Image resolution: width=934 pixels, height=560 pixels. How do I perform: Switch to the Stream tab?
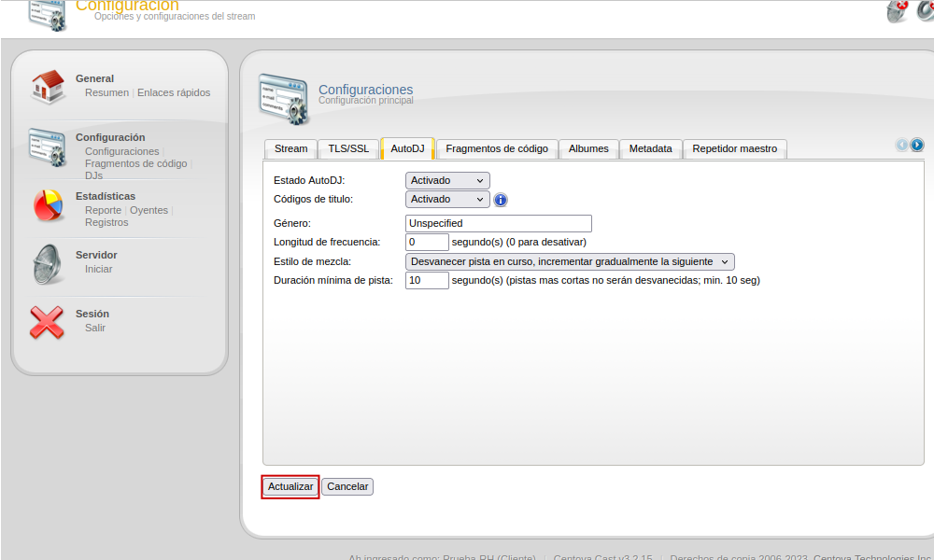(290, 149)
